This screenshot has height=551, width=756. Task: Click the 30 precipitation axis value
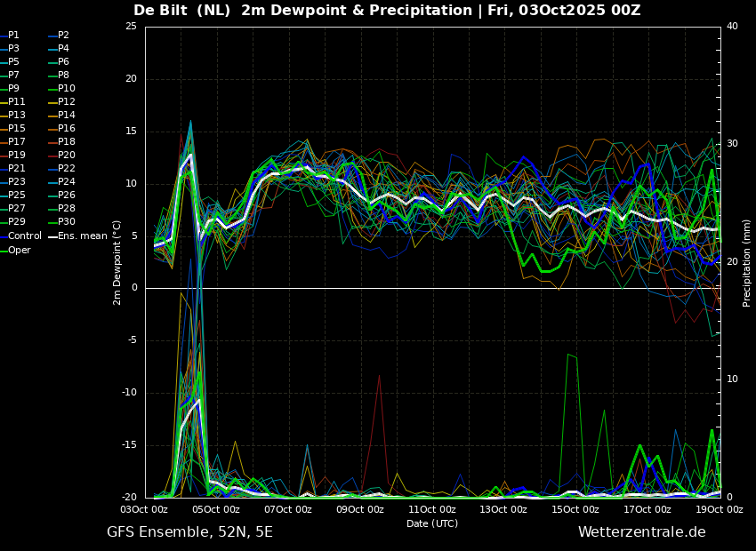[x=732, y=144]
